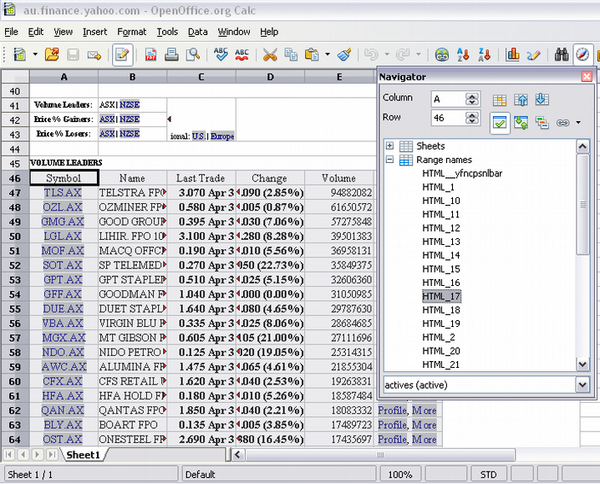600x484 pixels.
Task: Open the Undo history dropdown
Action: (387, 55)
